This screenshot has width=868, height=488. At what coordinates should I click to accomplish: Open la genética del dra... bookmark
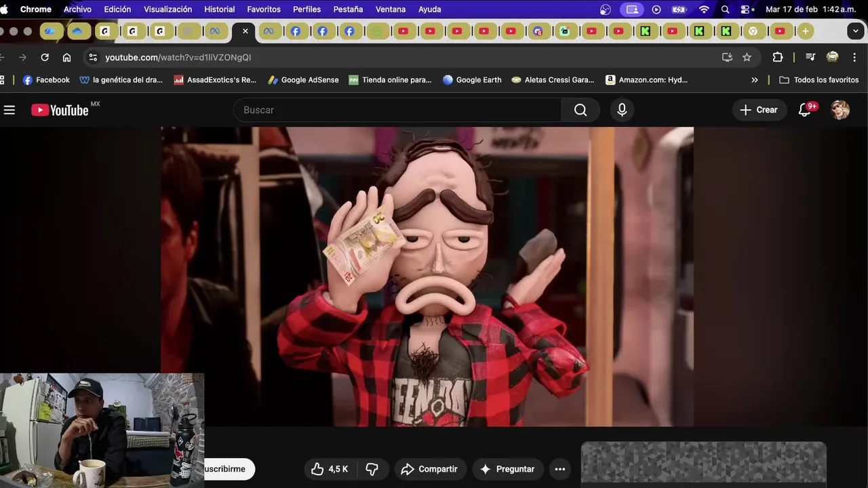pos(121,80)
